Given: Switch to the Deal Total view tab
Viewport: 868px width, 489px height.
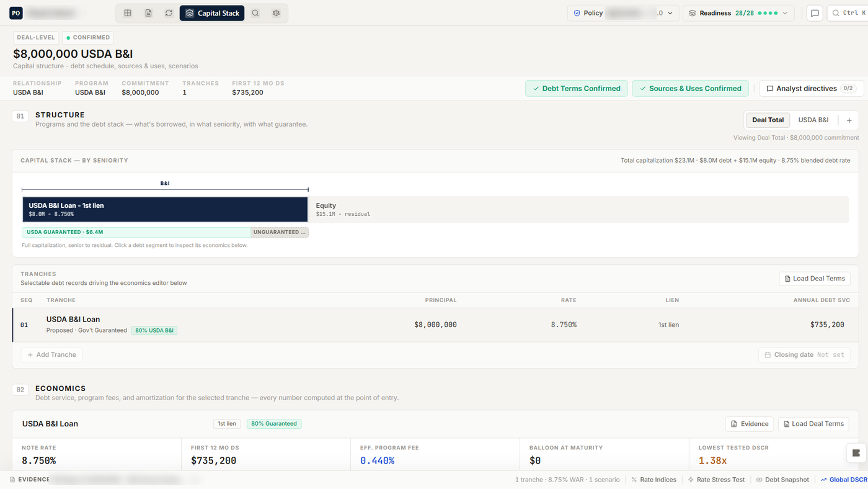Looking at the screenshot, I should pyautogui.click(x=768, y=120).
